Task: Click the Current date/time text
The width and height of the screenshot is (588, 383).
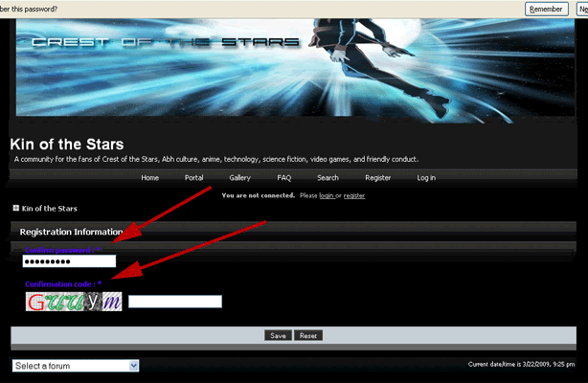Action: point(521,364)
